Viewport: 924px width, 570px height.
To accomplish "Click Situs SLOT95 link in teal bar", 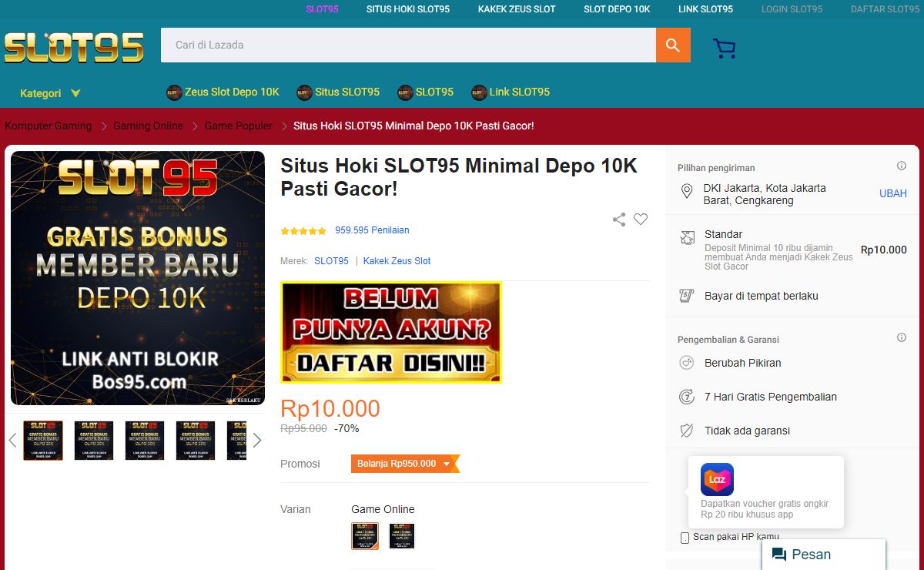I will [x=347, y=92].
